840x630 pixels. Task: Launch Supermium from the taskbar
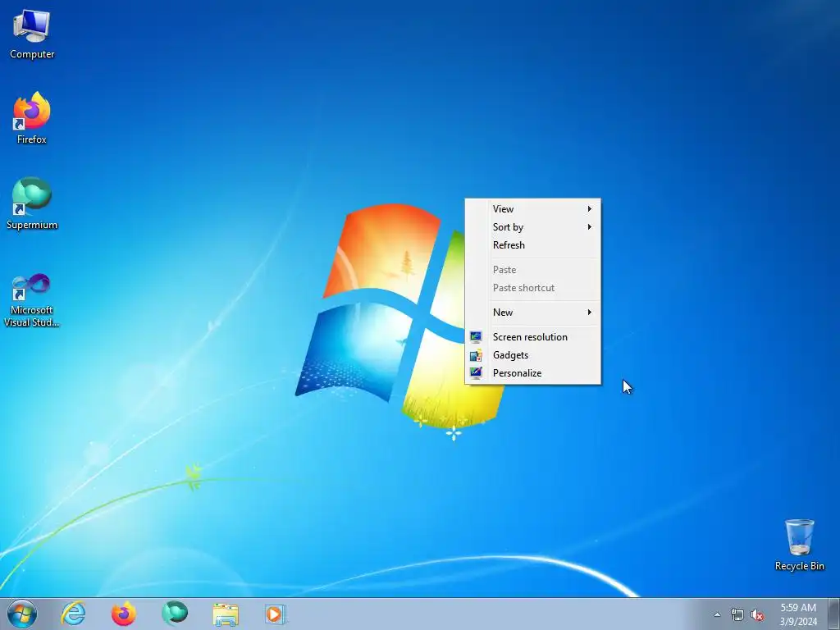coord(175,614)
